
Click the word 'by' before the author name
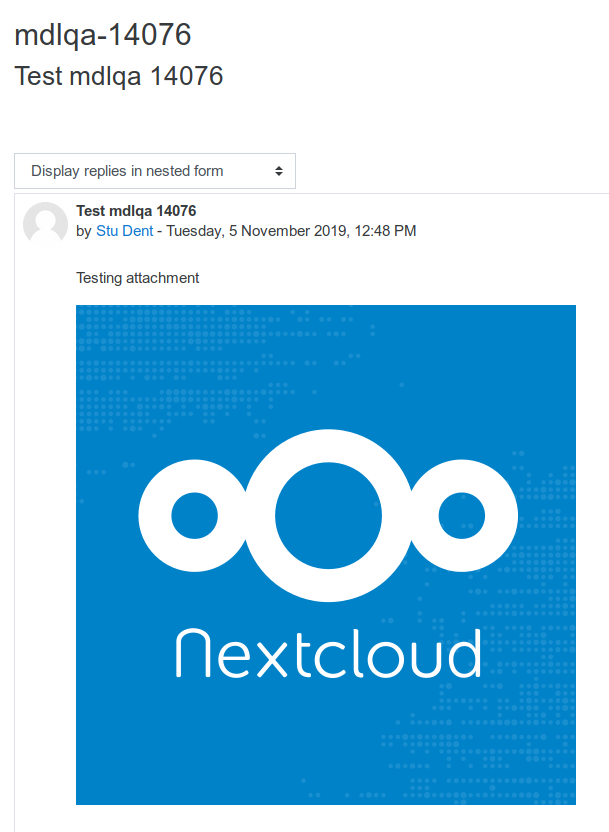tap(84, 231)
